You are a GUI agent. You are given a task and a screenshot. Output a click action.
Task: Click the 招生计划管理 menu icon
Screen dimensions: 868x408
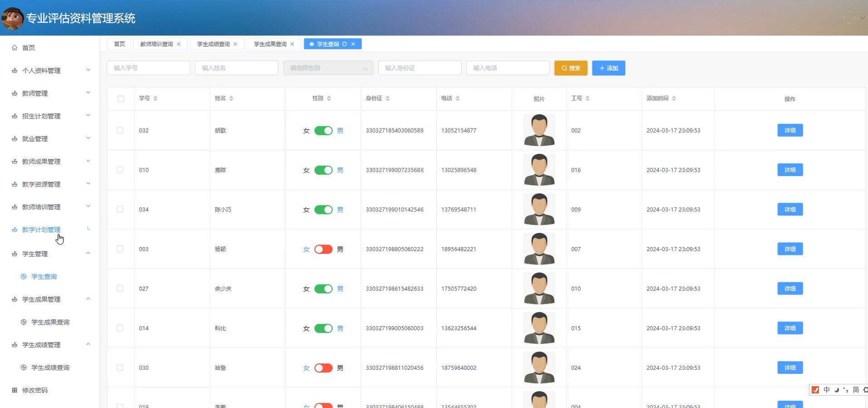coord(15,116)
